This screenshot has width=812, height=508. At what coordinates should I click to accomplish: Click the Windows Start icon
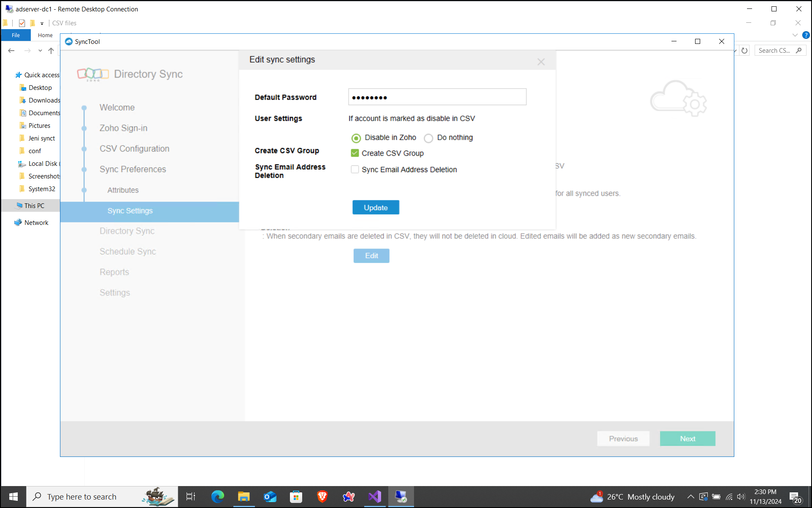point(14,497)
